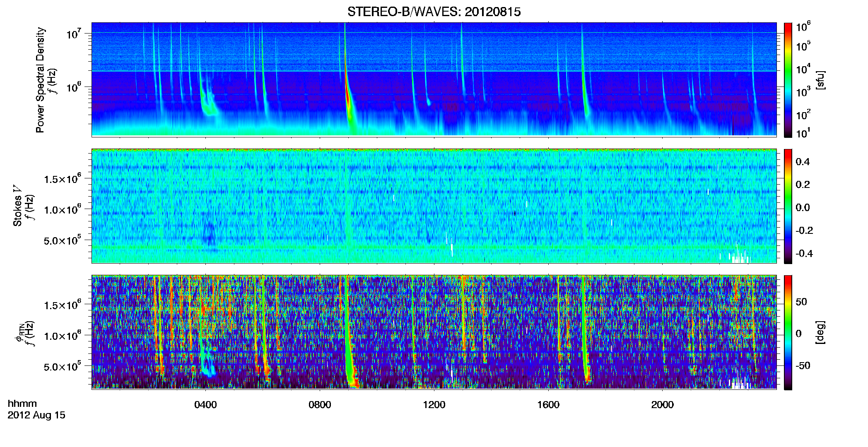Select the "hhmm" time format label
868x447 pixels.
[22, 404]
